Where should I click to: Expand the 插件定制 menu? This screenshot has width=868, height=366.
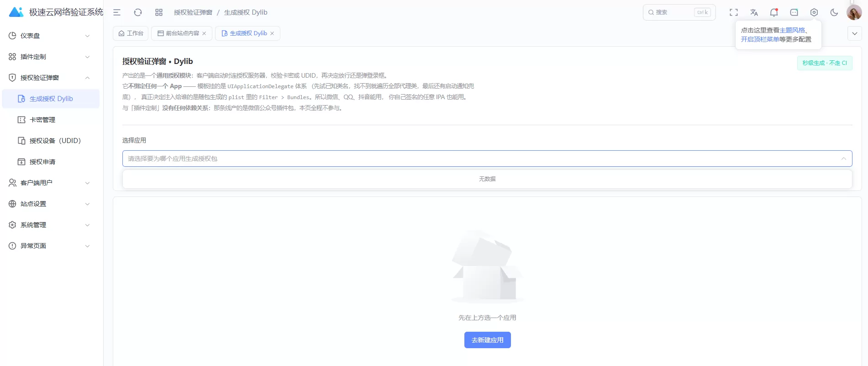[x=50, y=57]
